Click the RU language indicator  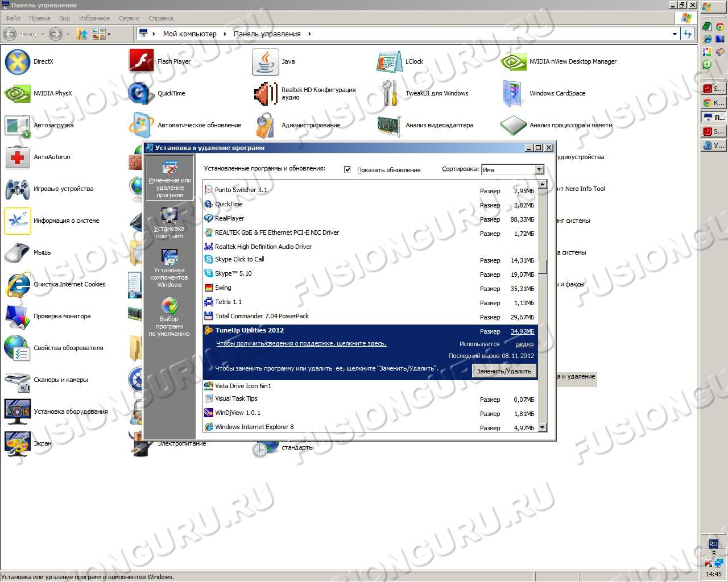point(714,543)
